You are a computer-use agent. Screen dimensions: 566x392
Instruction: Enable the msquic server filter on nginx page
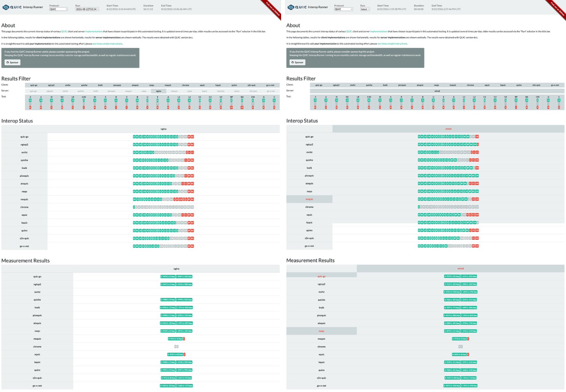click(x=174, y=91)
